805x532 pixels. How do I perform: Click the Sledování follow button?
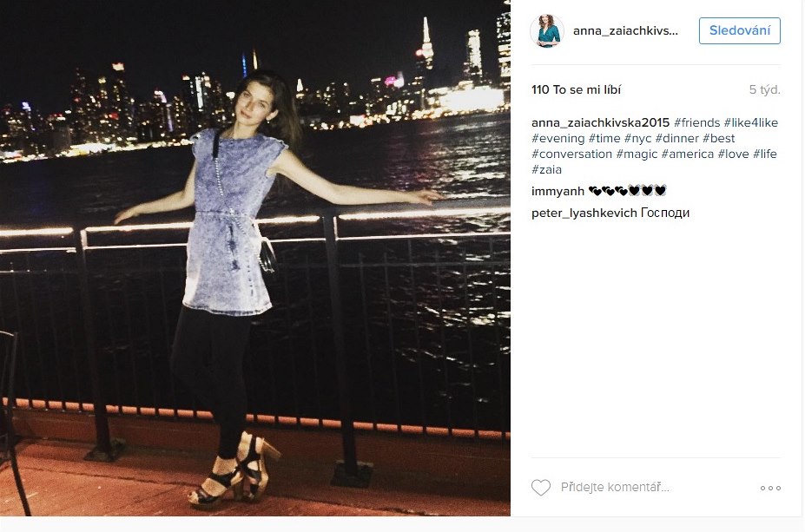(739, 30)
